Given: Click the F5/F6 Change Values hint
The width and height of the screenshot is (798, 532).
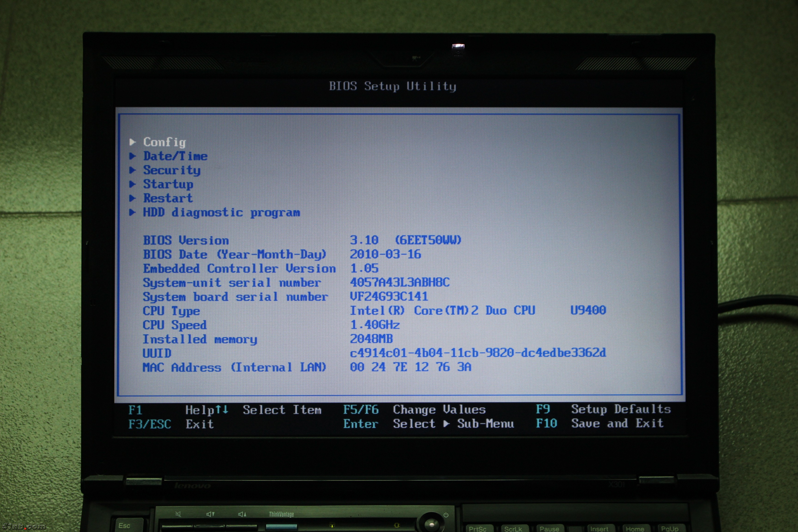Looking at the screenshot, I should coord(414,410).
